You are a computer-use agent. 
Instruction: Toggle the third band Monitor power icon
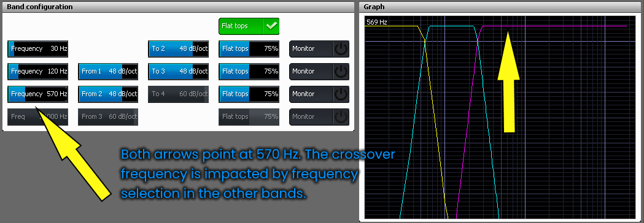[341, 94]
